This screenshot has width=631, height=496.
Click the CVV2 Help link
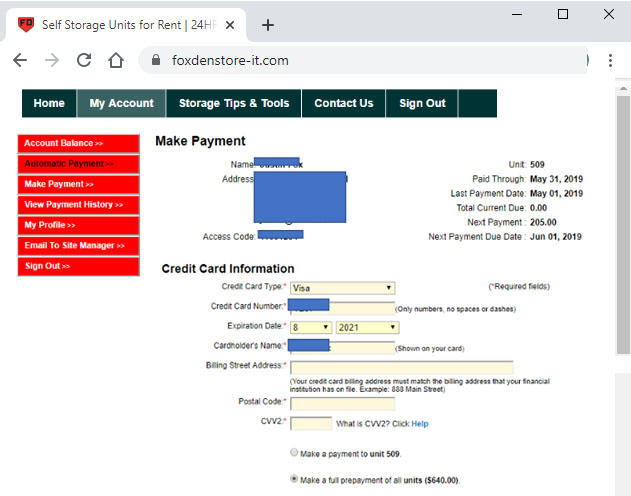tap(420, 424)
